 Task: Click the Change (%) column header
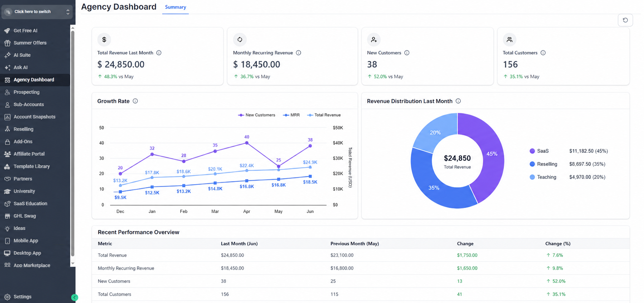pyautogui.click(x=558, y=244)
